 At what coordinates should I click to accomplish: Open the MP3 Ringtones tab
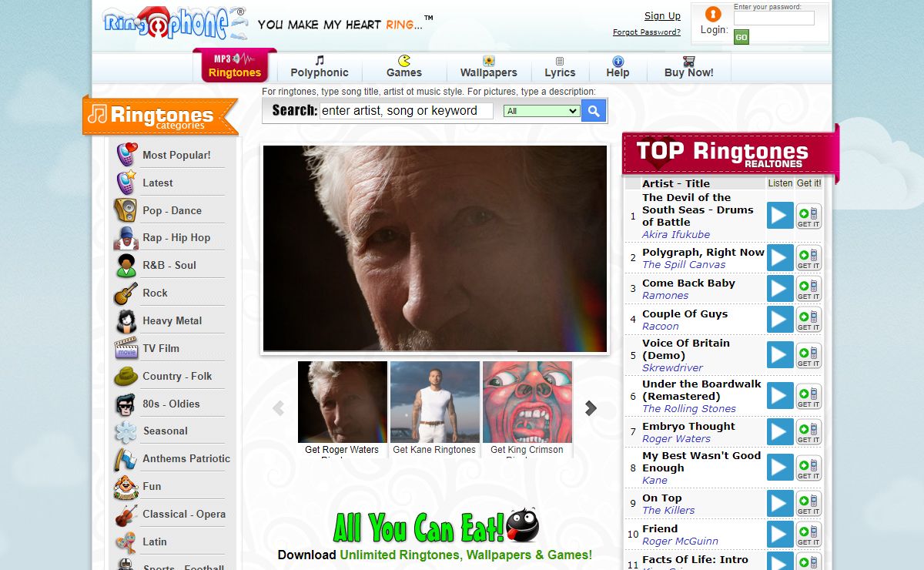coord(235,66)
